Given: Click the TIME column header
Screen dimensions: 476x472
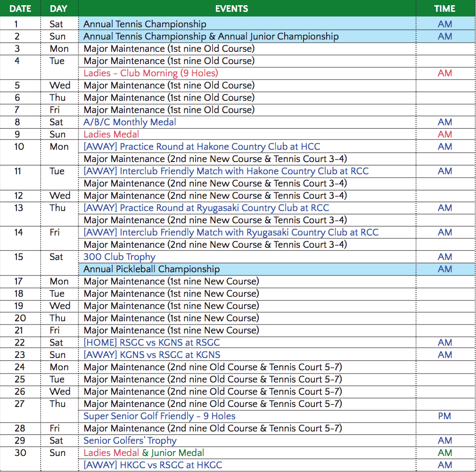Looking at the screenshot, I should (x=444, y=8).
